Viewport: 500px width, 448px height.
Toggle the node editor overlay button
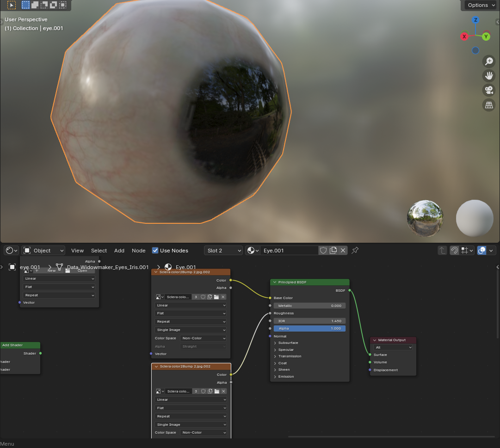tap(481, 251)
